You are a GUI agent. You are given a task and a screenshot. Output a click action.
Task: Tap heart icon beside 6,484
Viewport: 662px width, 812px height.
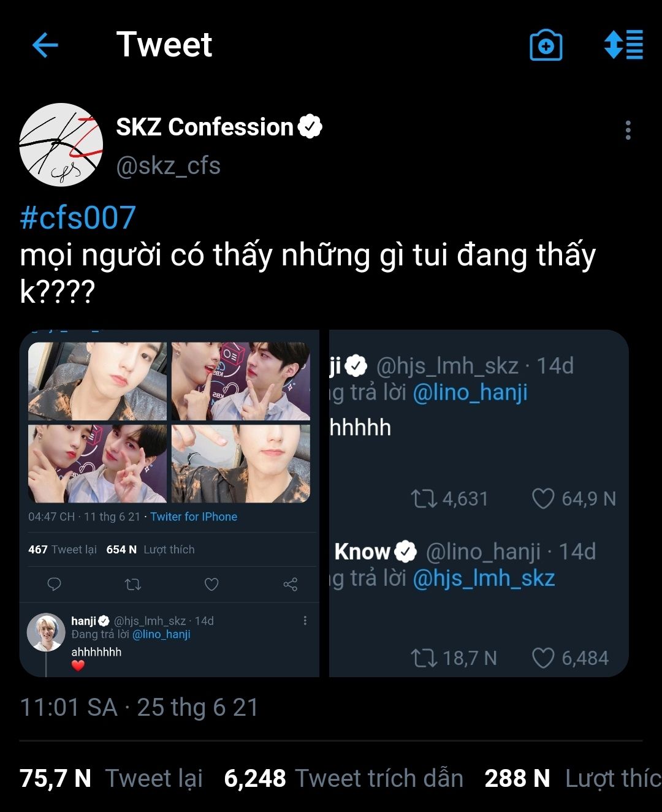point(543,658)
